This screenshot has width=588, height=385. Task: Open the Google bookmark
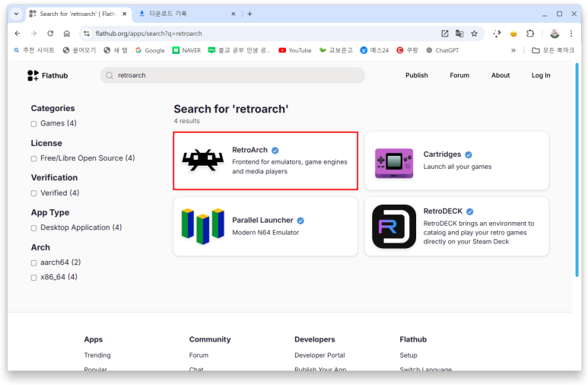[x=150, y=50]
